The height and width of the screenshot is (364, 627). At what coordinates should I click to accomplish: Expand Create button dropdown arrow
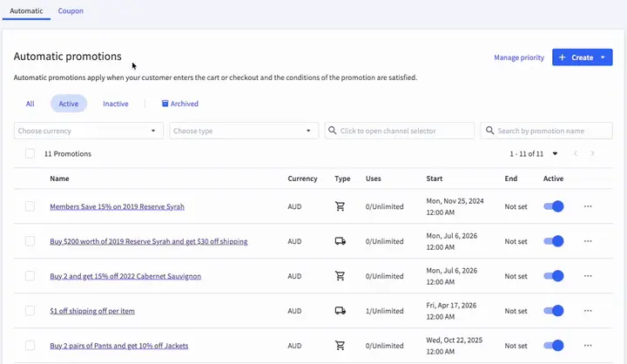tap(603, 57)
